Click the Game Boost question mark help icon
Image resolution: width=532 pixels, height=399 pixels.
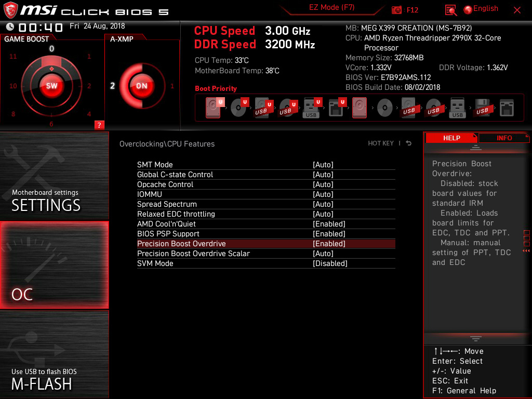(99, 125)
